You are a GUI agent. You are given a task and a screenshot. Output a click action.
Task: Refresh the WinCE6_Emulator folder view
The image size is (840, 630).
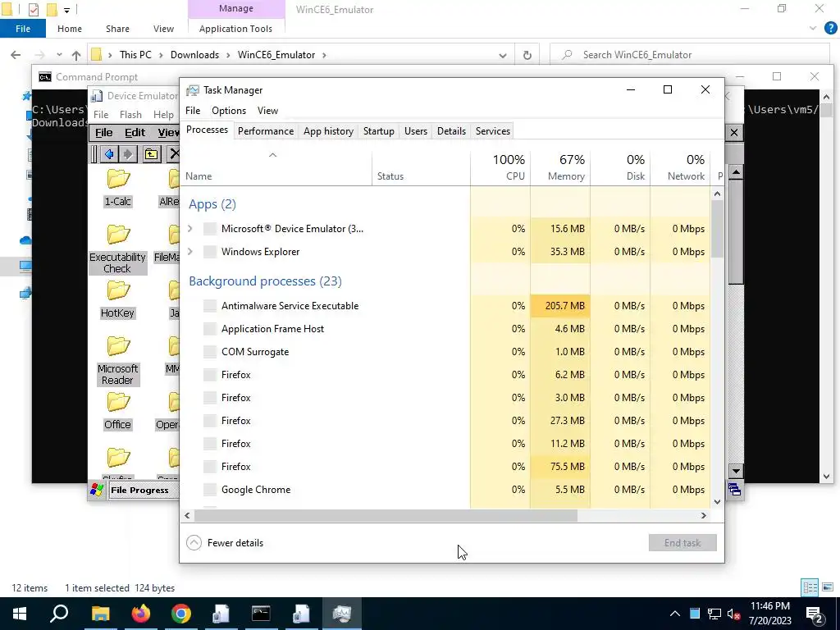[x=527, y=55]
